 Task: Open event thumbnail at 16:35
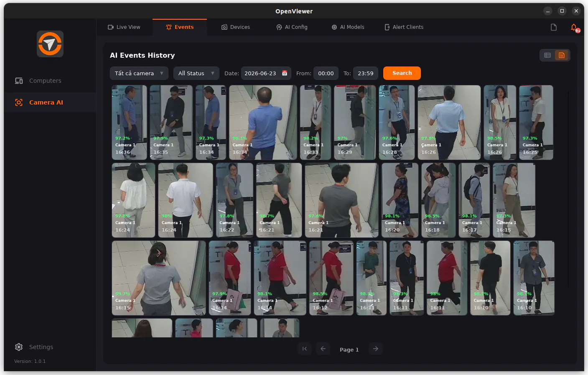171,122
